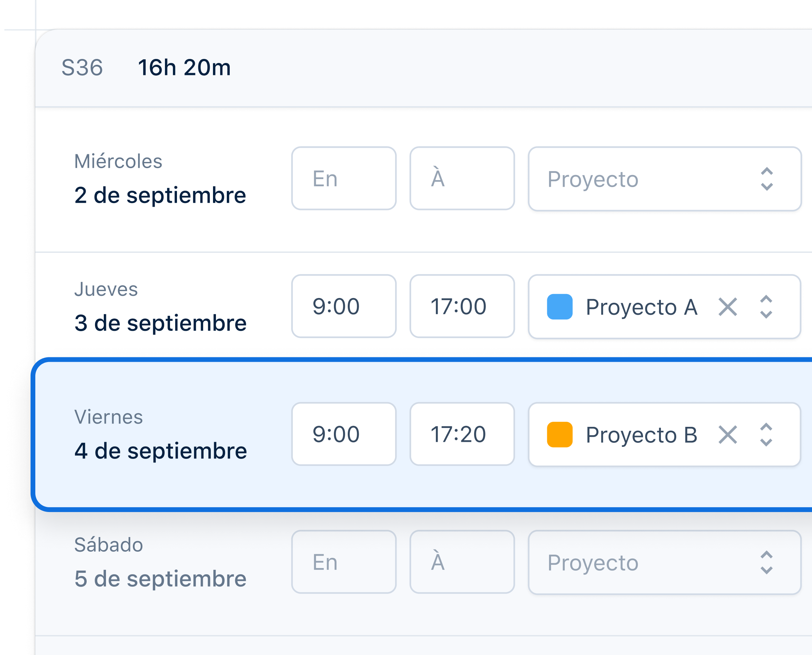Select the Proyecto A label on Jueves
The width and height of the screenshot is (812, 655).
point(641,307)
